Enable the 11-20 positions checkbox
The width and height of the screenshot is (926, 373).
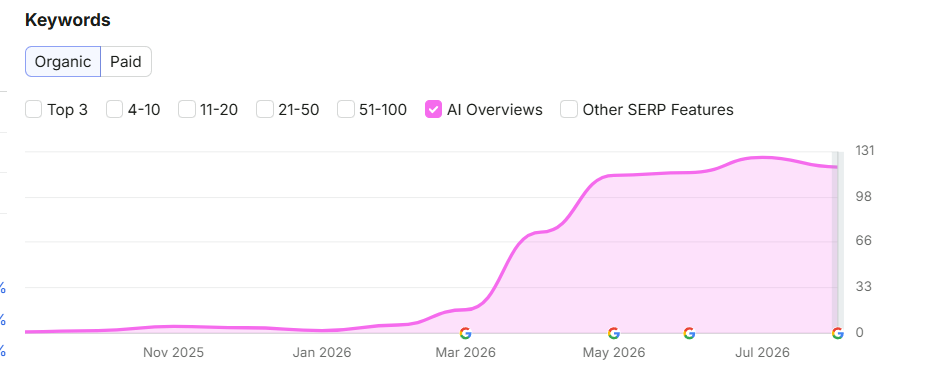click(x=187, y=110)
